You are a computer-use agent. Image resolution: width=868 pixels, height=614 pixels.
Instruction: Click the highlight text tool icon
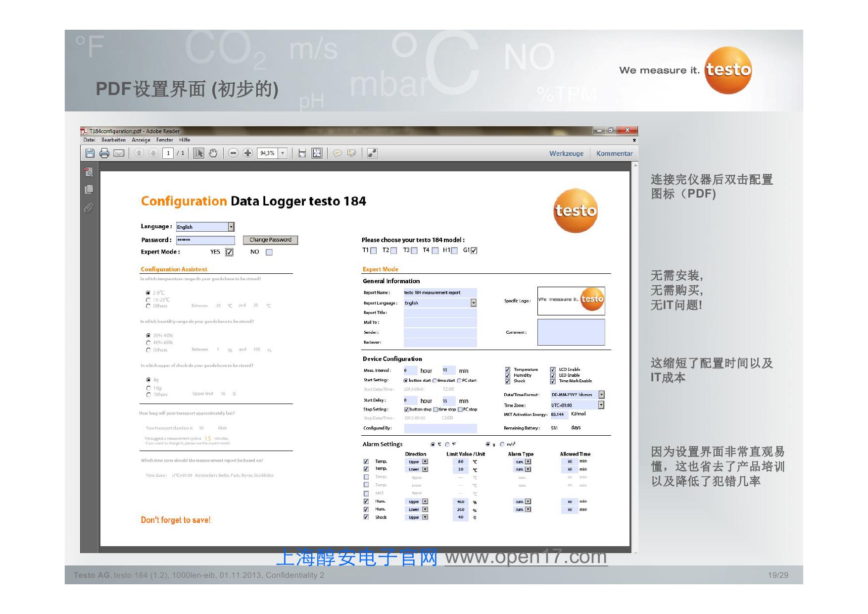pyautogui.click(x=351, y=153)
